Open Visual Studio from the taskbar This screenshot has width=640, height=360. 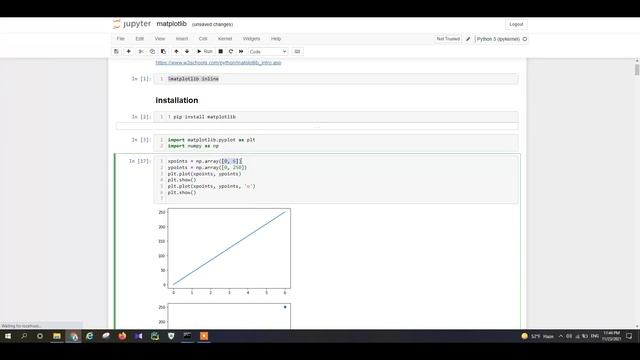click(x=138, y=336)
